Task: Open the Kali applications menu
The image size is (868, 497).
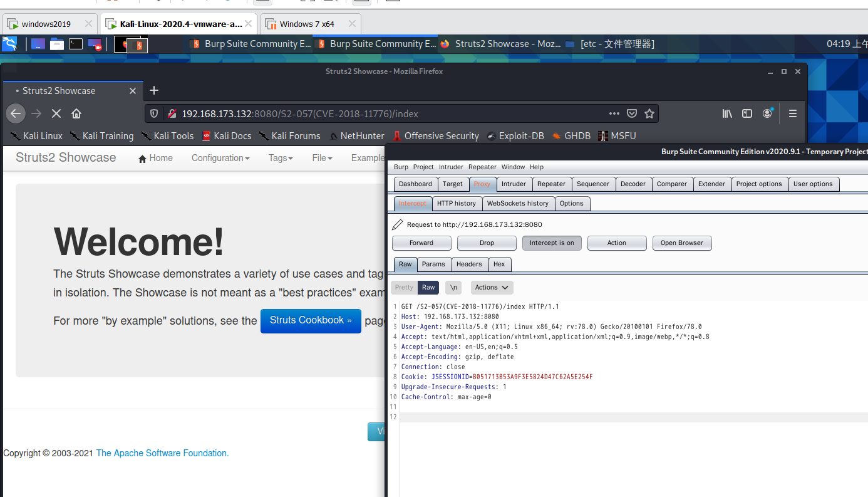Action: point(9,44)
